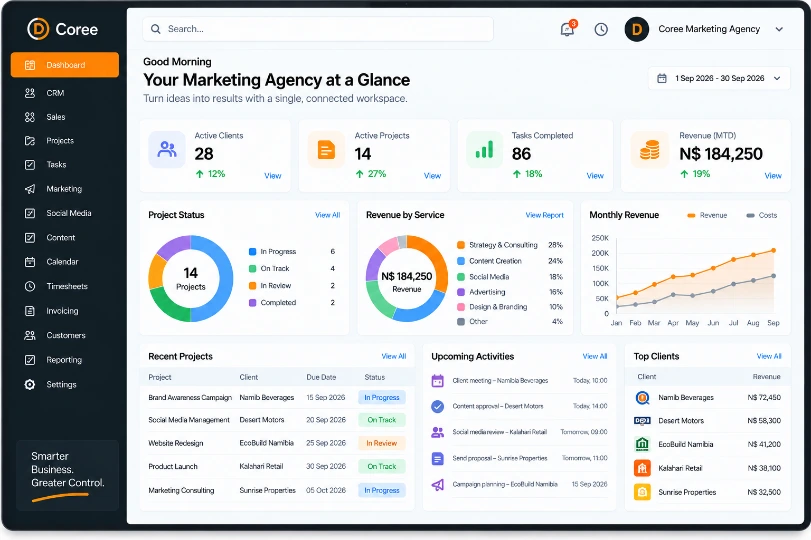
Task: Click View All in Project Status
Action: point(327,215)
